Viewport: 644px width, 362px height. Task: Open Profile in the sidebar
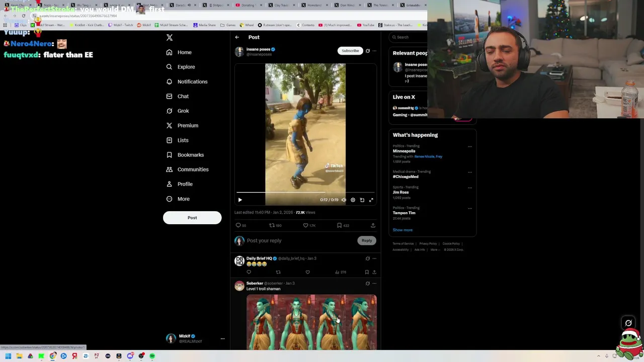[179, 184]
